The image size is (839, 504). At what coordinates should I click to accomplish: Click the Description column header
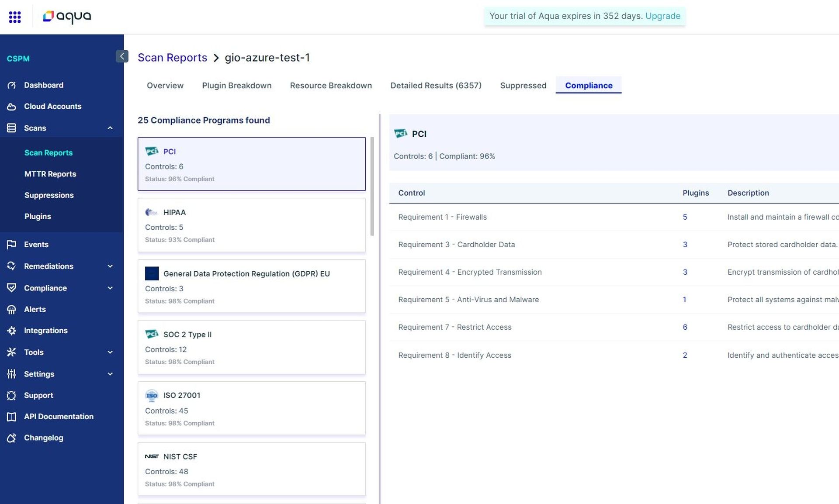coord(748,193)
